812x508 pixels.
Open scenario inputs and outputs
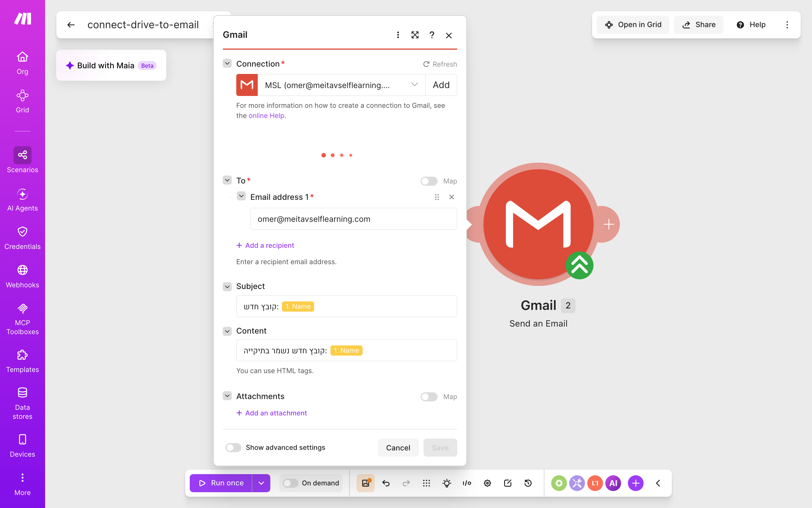(467, 483)
